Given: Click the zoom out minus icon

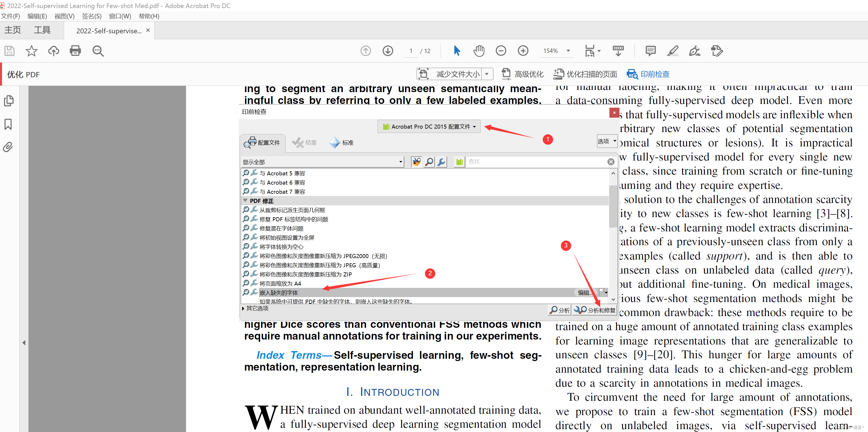Looking at the screenshot, I should coord(501,51).
